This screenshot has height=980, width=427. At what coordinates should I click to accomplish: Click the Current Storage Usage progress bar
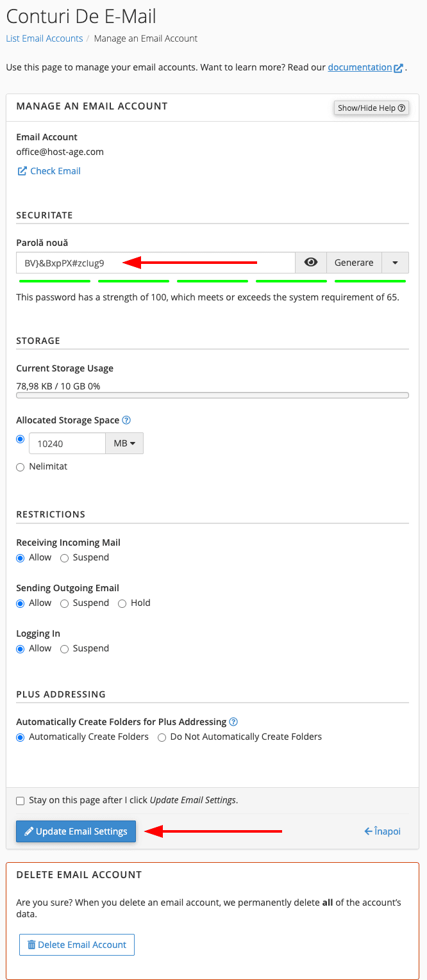(x=212, y=395)
